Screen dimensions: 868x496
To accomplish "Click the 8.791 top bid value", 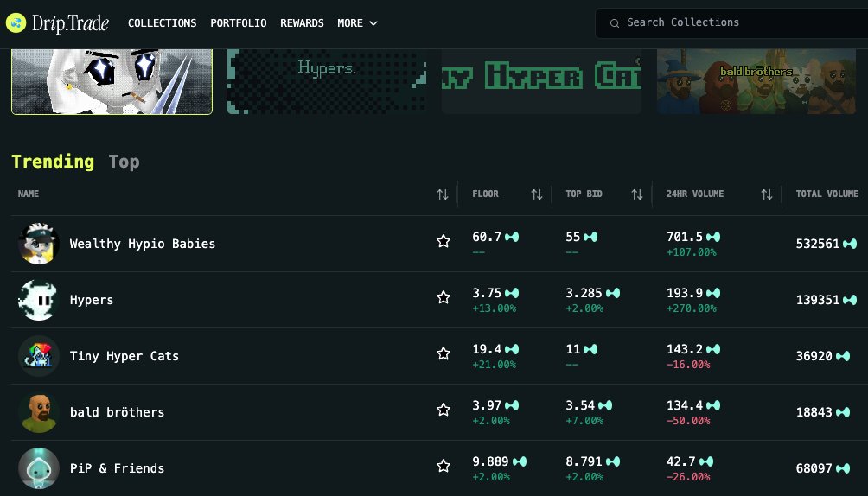I will point(584,461).
